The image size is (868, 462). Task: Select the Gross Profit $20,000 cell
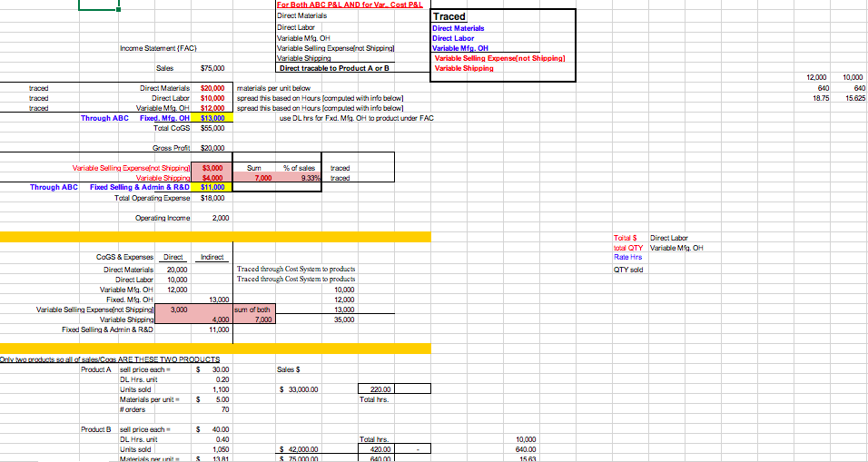212,148
